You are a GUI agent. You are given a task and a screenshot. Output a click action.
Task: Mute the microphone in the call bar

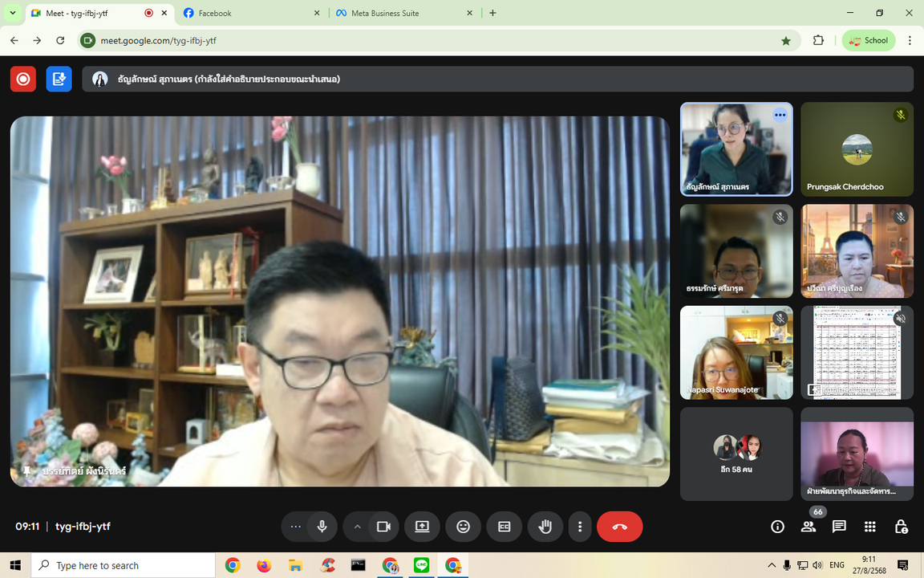(322, 527)
